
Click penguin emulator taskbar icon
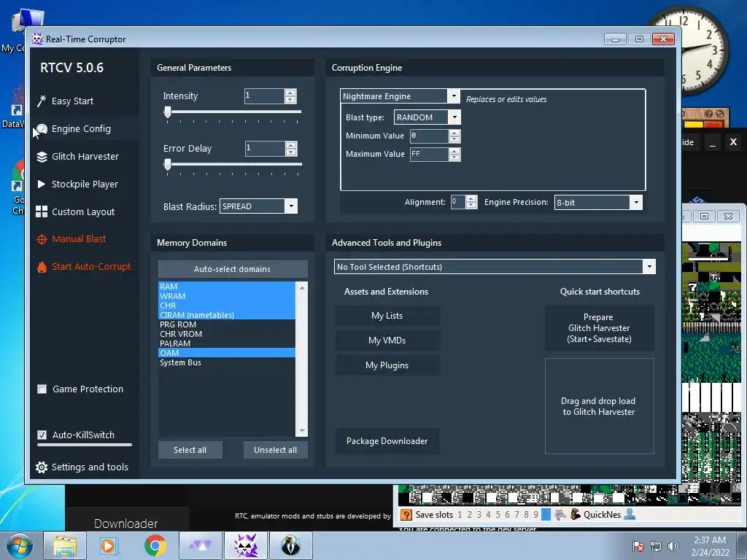tap(290, 545)
